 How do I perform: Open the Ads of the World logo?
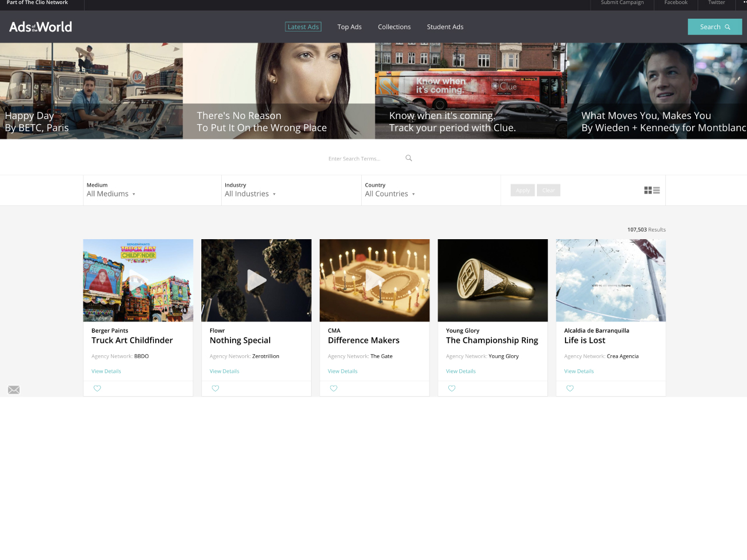pyautogui.click(x=41, y=27)
